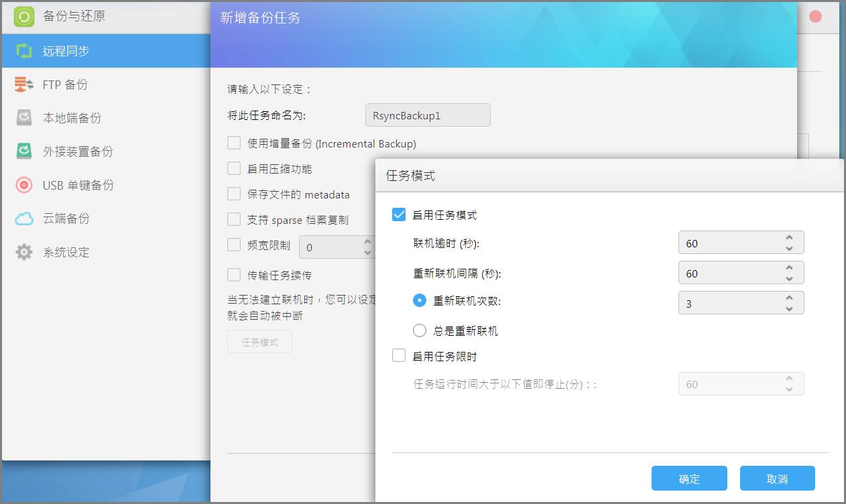Click the 外接装置备份 drive icon
846x504 pixels.
[24, 151]
